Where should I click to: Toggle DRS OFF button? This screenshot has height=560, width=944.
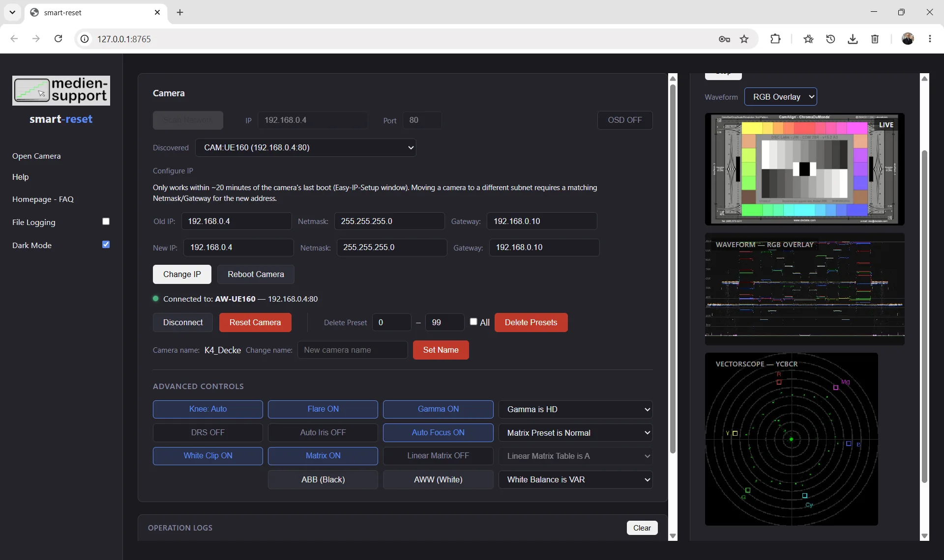pos(208,433)
